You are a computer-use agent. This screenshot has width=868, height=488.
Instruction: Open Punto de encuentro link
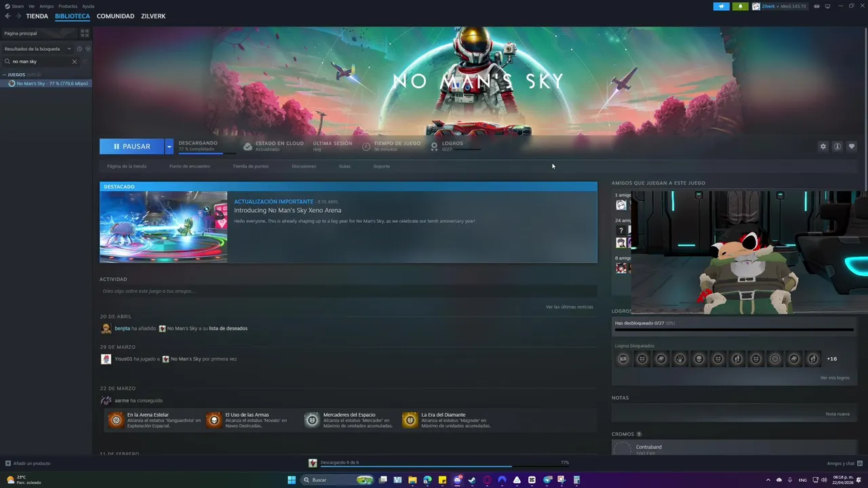190,166
